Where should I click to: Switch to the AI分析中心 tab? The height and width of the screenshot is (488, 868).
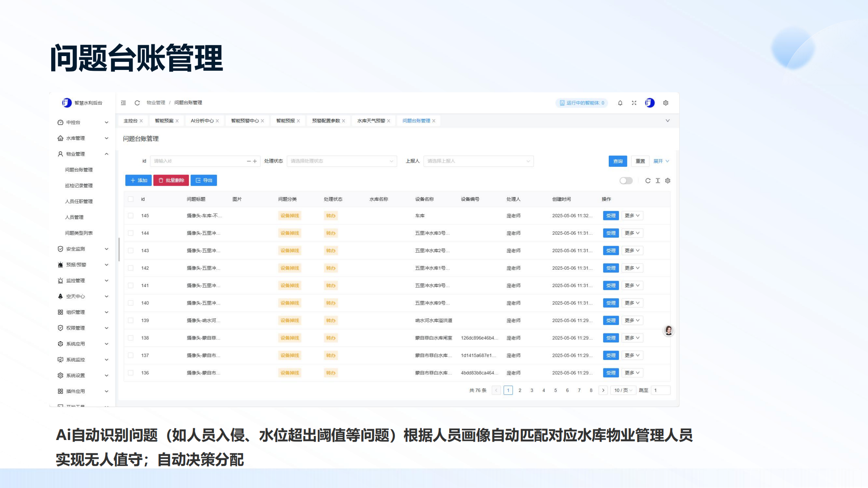(x=202, y=121)
